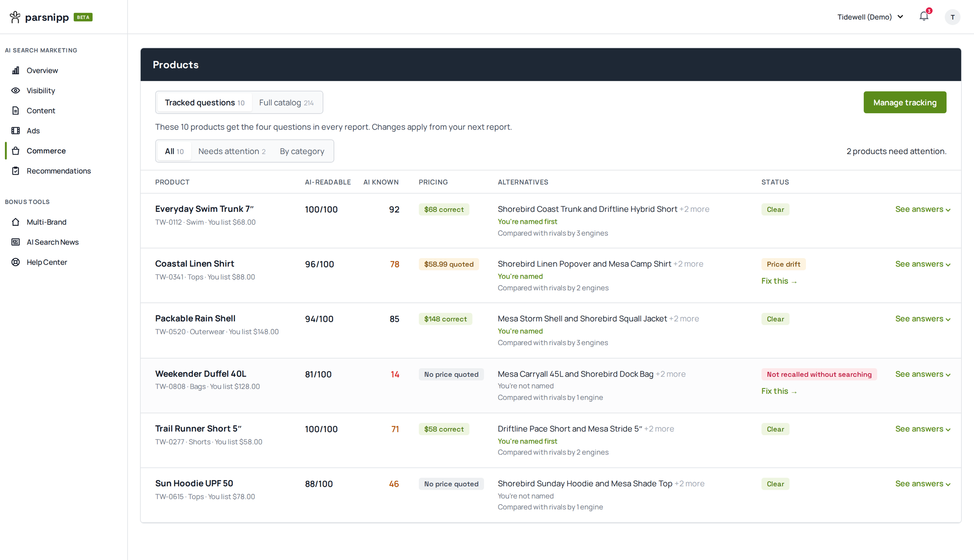Click the Manage tracking button

(x=905, y=103)
